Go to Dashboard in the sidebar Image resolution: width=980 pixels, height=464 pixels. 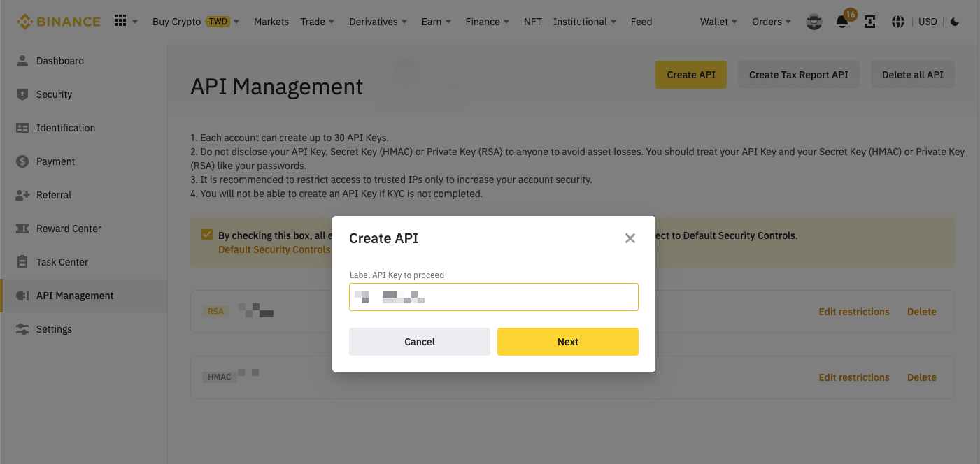[59, 61]
